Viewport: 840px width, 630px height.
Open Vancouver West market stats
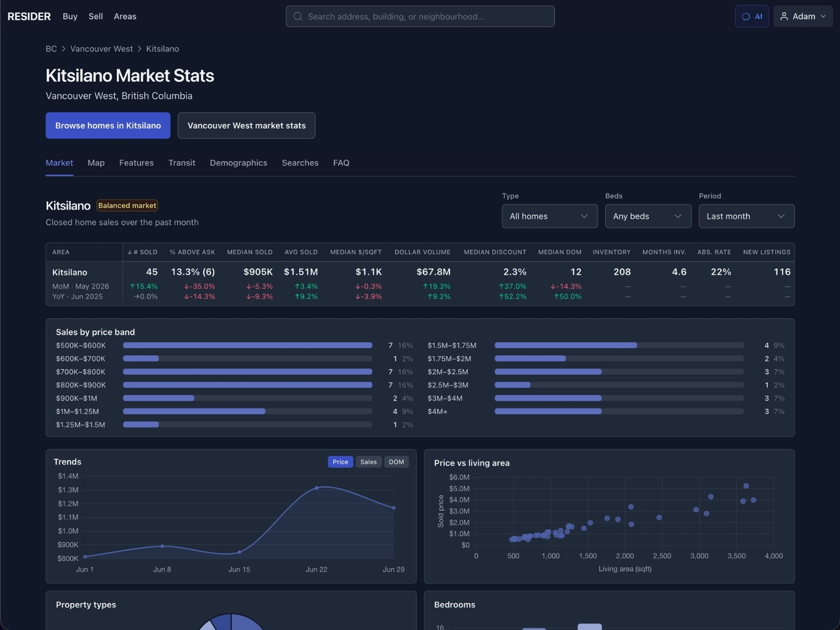tap(246, 125)
